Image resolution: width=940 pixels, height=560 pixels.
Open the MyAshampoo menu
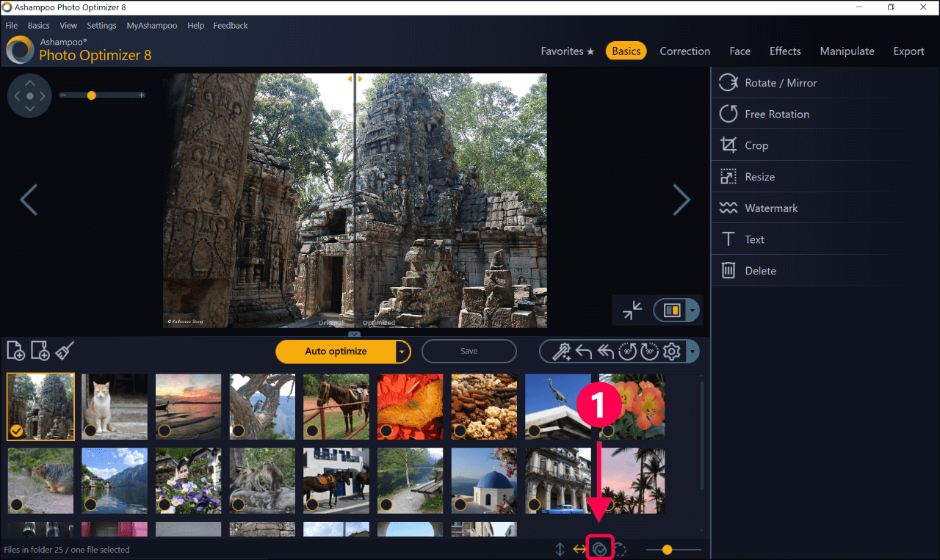(151, 26)
